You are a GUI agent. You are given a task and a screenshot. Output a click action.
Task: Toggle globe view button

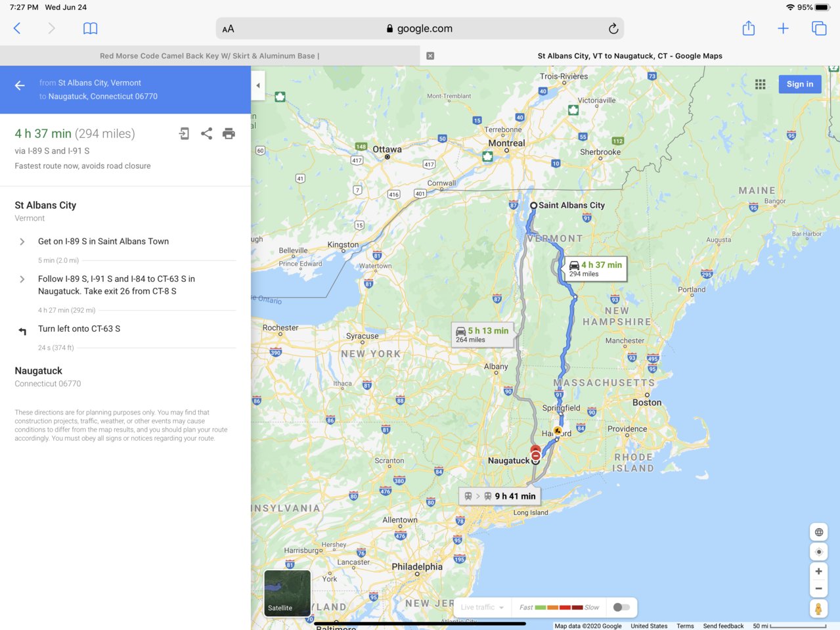coord(819,532)
